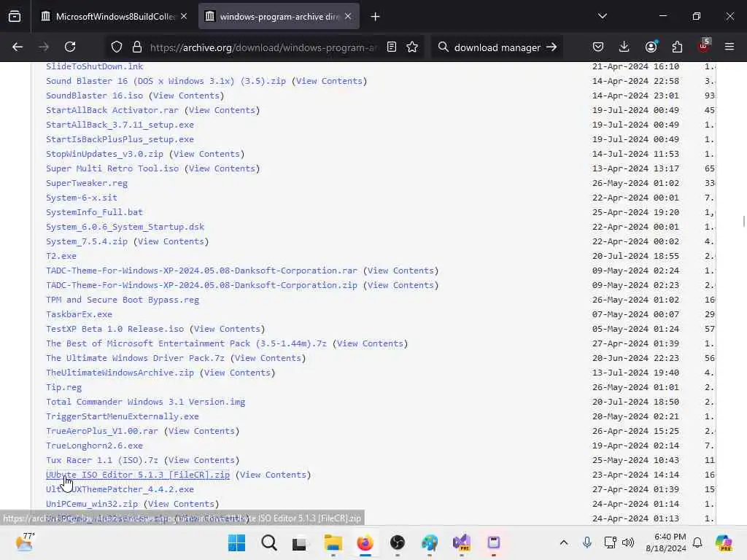Open File Explorer from taskbar
Screen dimensions: 747x560
click(333, 542)
